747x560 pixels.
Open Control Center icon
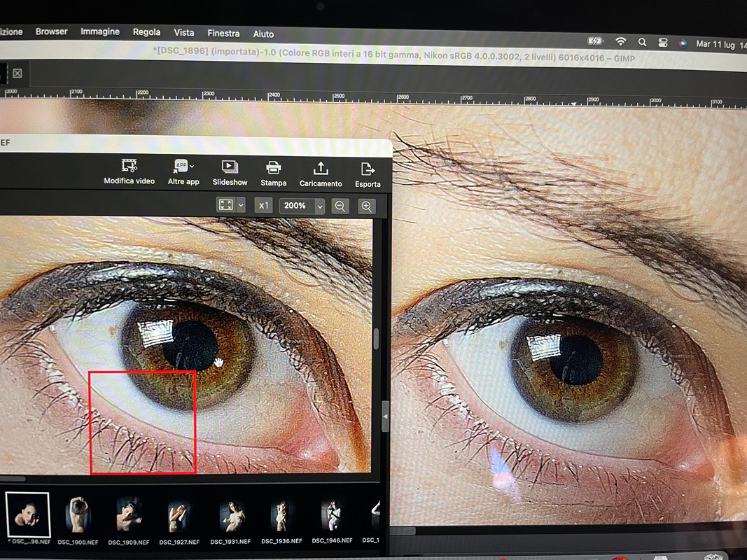pyautogui.click(x=663, y=43)
